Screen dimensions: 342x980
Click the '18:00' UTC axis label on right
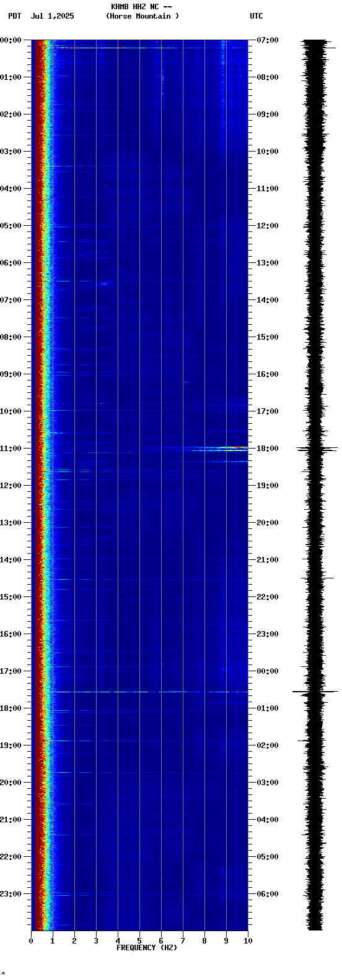[267, 449]
